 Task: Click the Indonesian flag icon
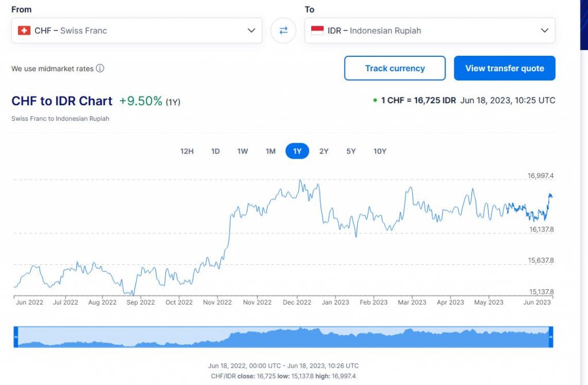pos(318,30)
